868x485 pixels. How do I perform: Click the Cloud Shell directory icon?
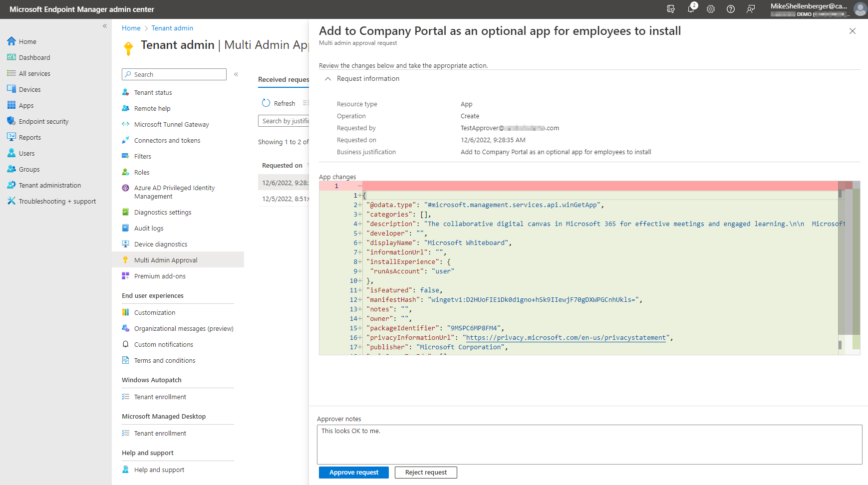[671, 9]
